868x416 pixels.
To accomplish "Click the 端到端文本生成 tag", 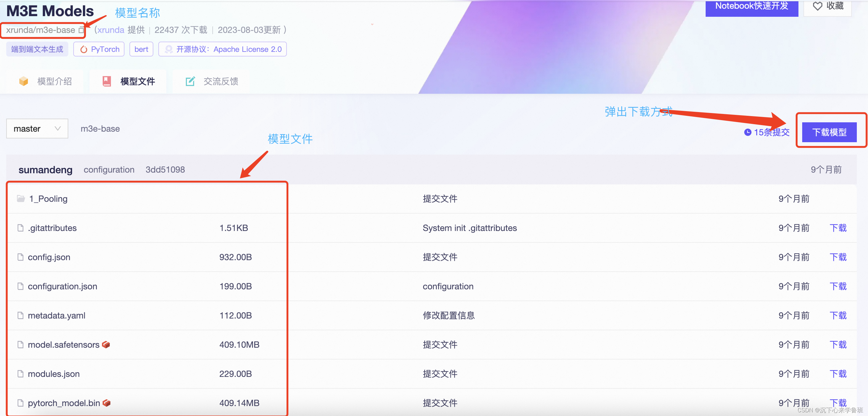I will click(x=37, y=49).
